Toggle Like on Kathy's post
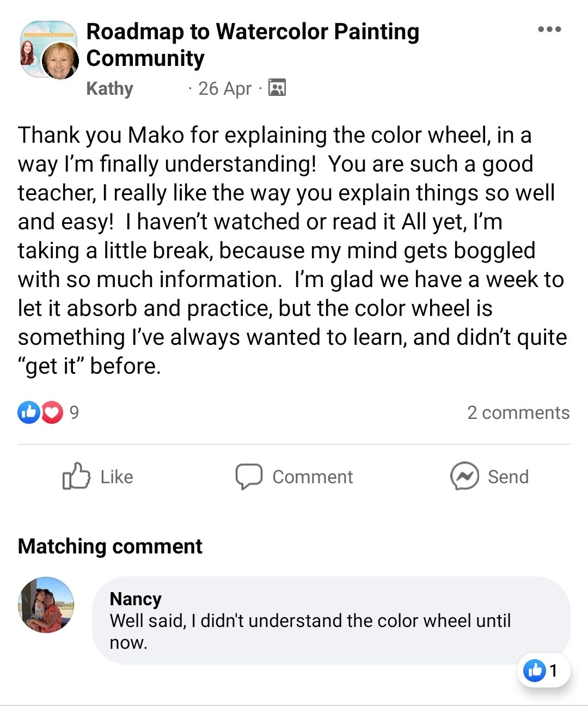 pyautogui.click(x=98, y=477)
